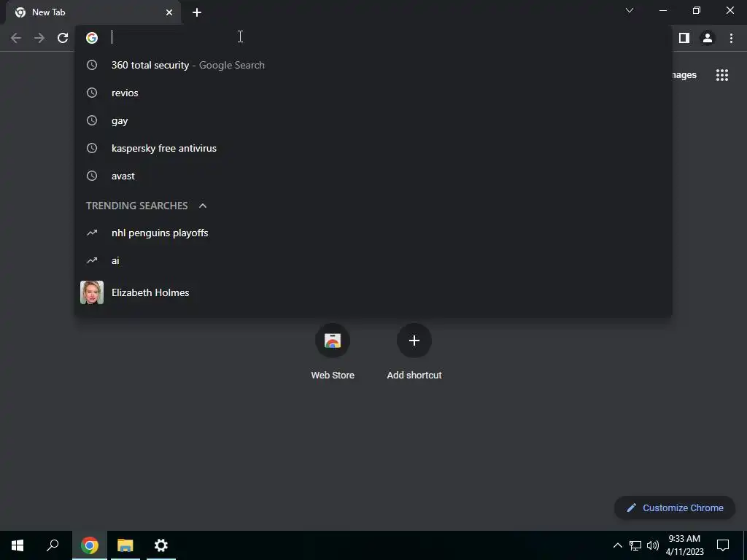Viewport: 747px width, 560px height.
Task: Click the forward navigation arrow
Action: [x=39, y=38]
